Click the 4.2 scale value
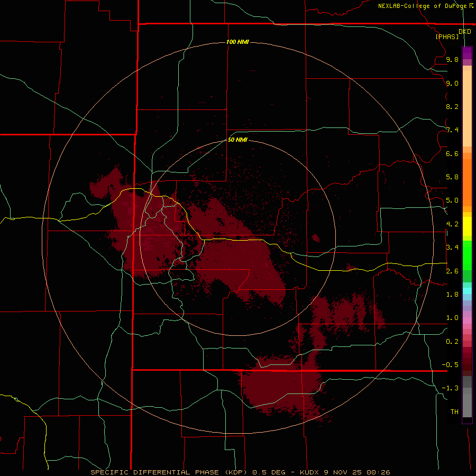This screenshot has width=476, height=476. point(452,224)
